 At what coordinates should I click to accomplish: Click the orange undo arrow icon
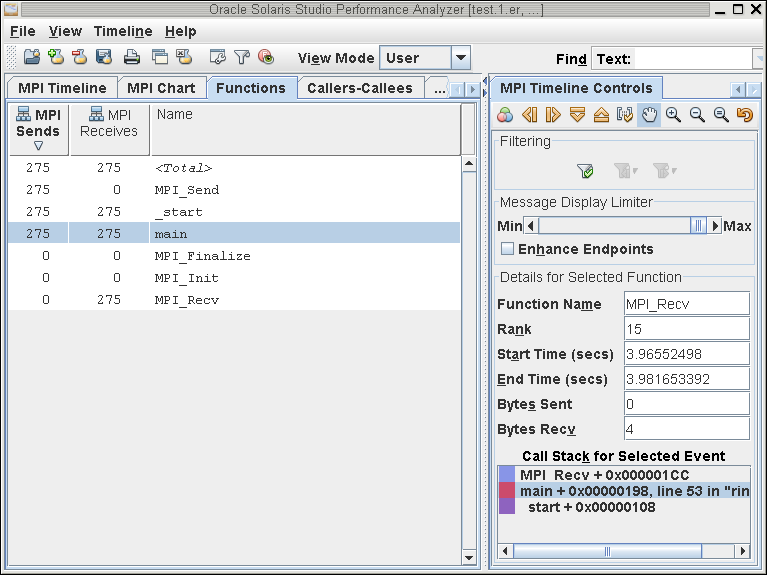(x=744, y=115)
